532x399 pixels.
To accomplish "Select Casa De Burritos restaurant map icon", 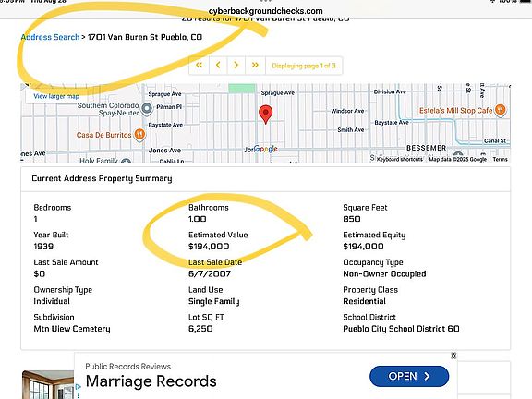I will click(139, 134).
